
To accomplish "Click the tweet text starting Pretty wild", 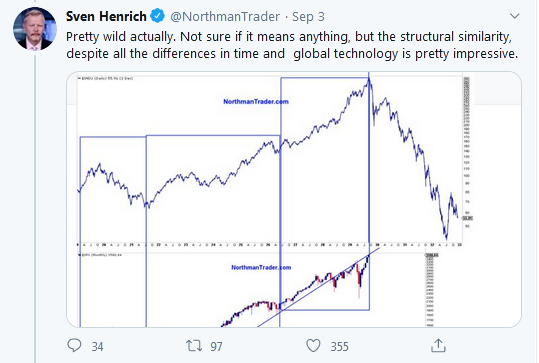I will (292, 45).
